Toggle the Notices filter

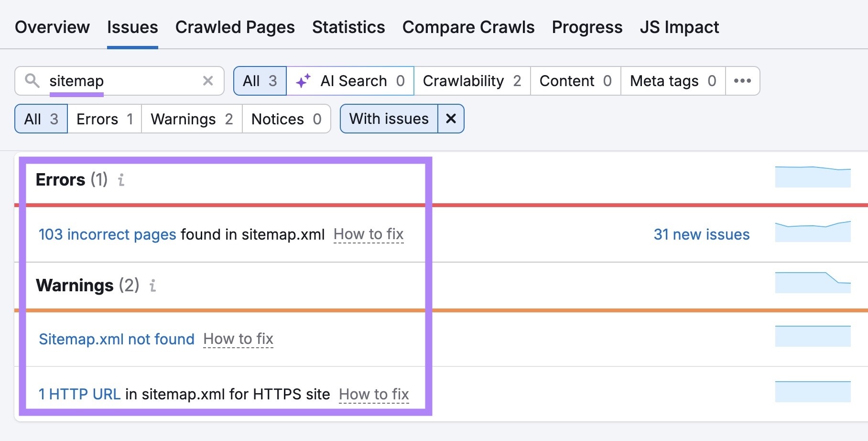point(286,119)
